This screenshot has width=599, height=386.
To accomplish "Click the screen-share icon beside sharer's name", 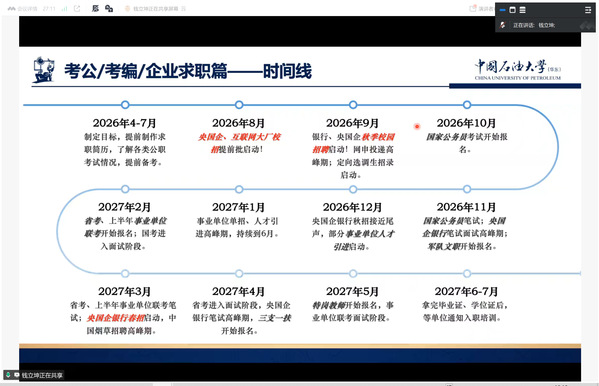I will pyautogui.click(x=16, y=375).
